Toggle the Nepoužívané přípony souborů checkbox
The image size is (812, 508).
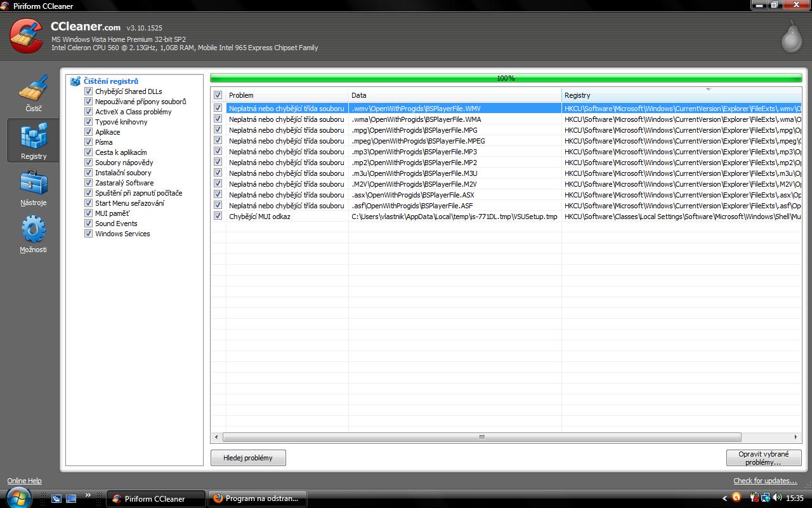89,102
